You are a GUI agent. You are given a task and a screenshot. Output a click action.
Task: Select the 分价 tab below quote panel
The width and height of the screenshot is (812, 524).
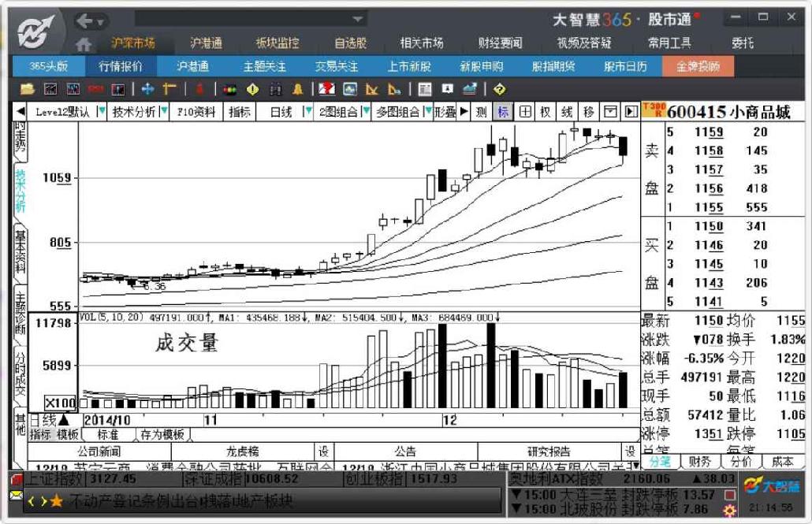[x=741, y=461]
